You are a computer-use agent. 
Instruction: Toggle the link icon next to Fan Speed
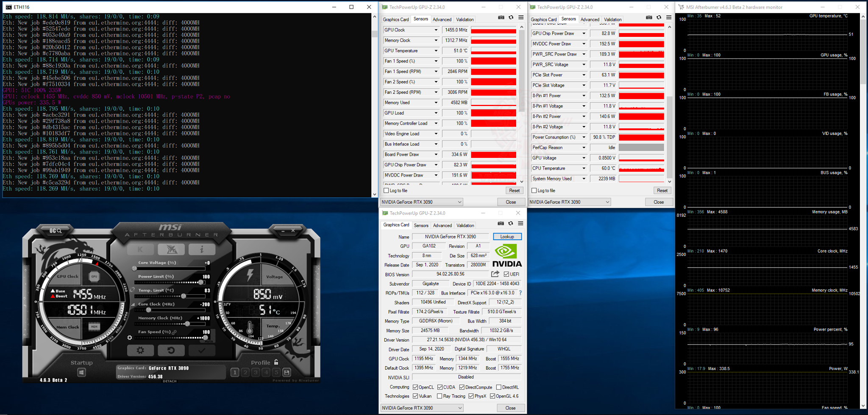point(174,332)
